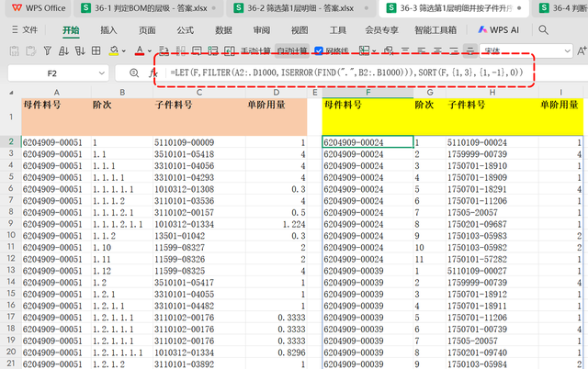Switch to the 插入 ribbon tab
Image resolution: width=588 pixels, height=369 pixels.
point(108,30)
